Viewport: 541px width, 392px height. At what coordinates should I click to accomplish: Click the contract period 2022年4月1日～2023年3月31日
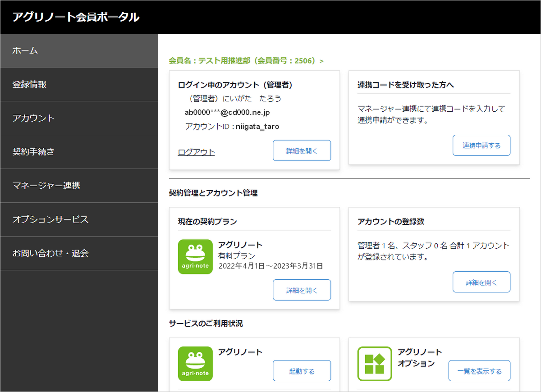pos(270,266)
